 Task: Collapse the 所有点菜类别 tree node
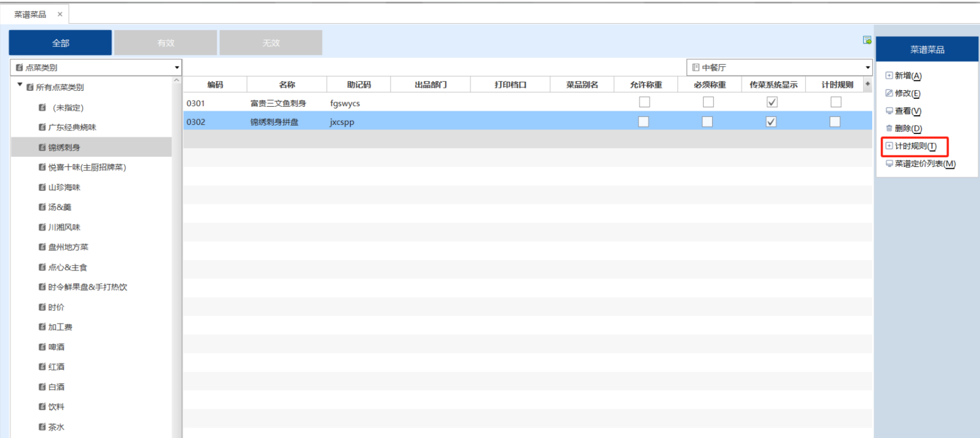[x=20, y=85]
